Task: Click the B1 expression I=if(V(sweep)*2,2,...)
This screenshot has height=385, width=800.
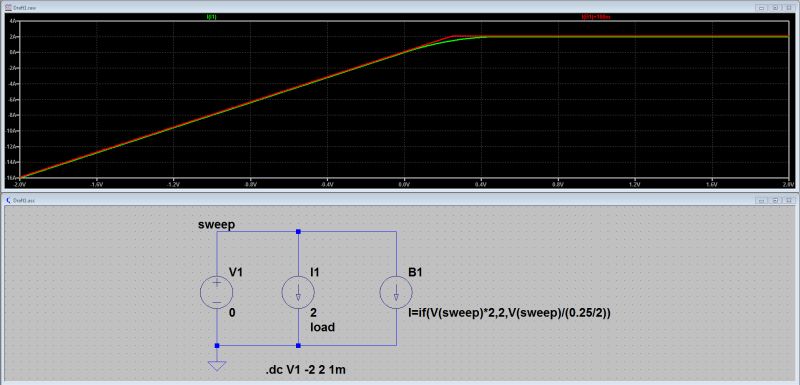Action: pyautogui.click(x=509, y=314)
